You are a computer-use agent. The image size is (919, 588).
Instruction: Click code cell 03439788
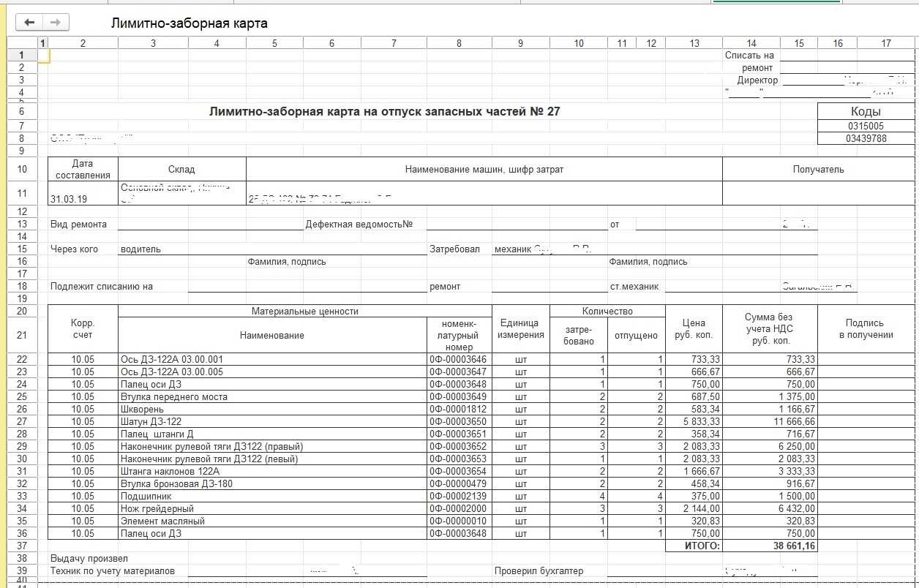866,138
